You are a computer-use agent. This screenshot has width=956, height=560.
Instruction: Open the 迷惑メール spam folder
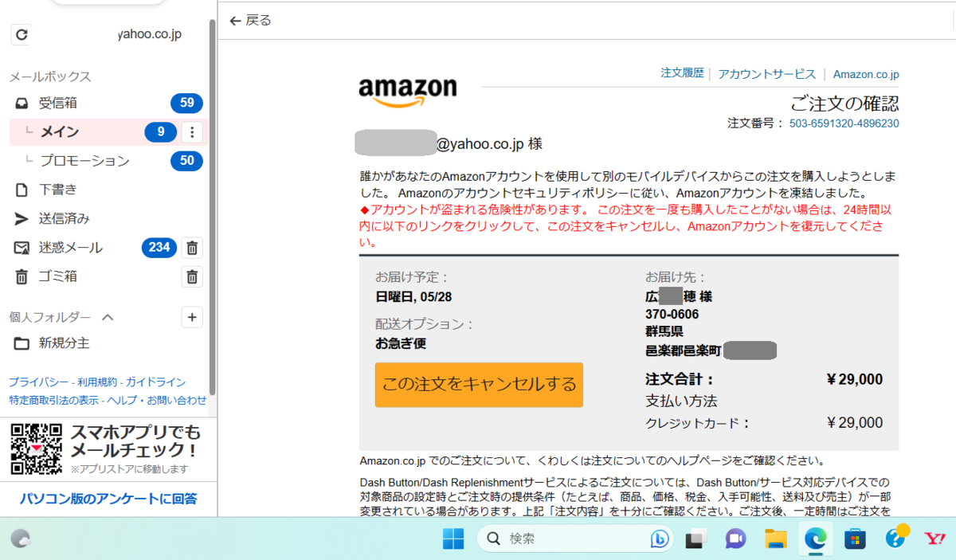point(70,248)
